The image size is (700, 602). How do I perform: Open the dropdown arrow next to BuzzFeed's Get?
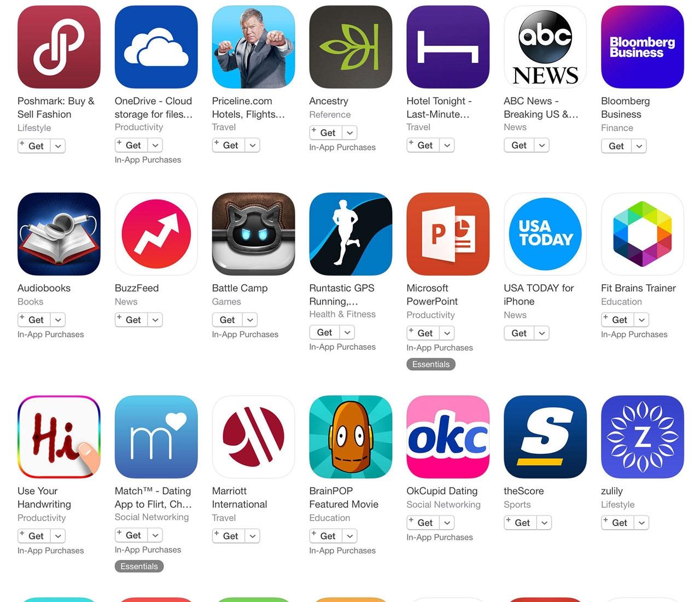pyautogui.click(x=155, y=320)
